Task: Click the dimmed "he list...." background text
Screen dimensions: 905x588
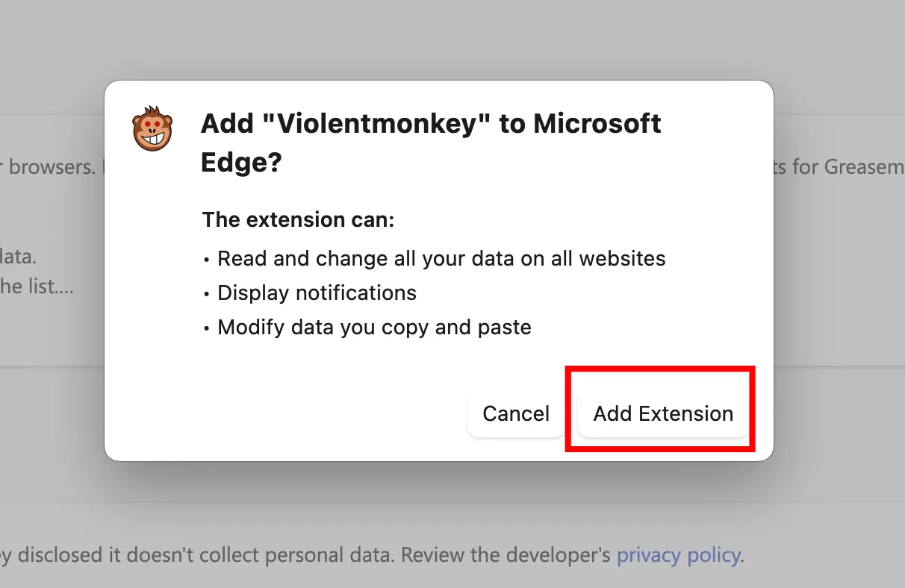Action: tap(37, 287)
